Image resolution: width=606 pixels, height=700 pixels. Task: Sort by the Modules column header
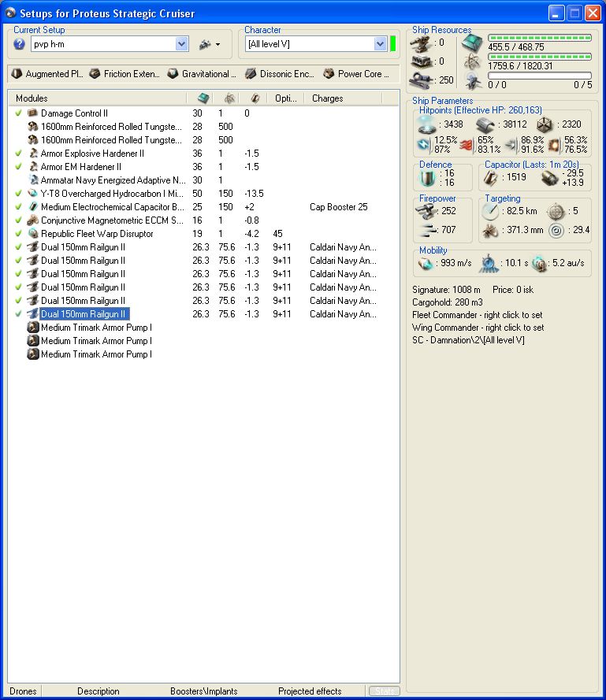pyautogui.click(x=97, y=98)
